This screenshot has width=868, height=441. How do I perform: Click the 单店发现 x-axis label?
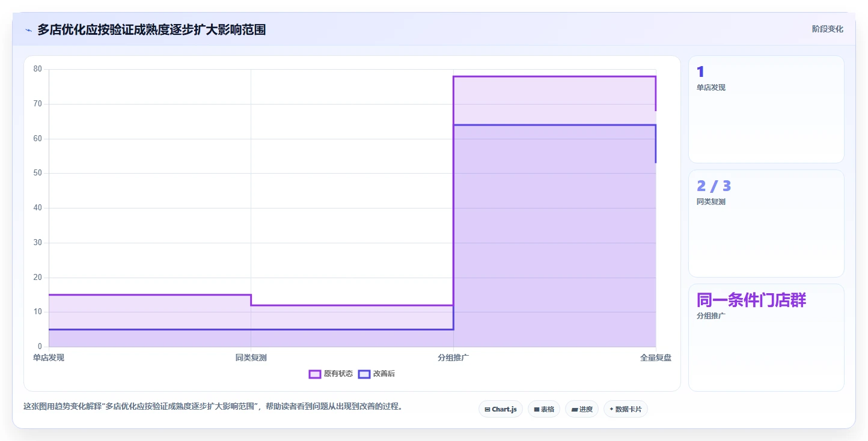49,357
